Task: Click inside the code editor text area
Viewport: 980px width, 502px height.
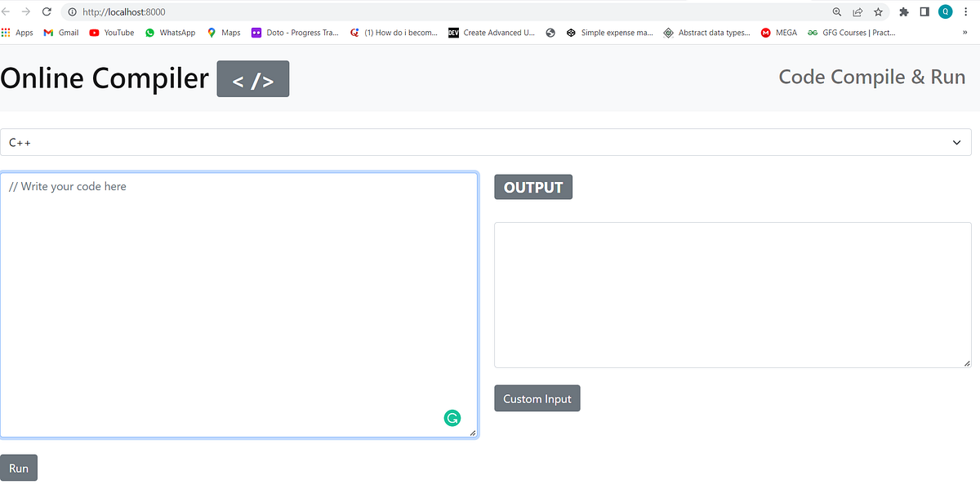Action: [x=239, y=302]
